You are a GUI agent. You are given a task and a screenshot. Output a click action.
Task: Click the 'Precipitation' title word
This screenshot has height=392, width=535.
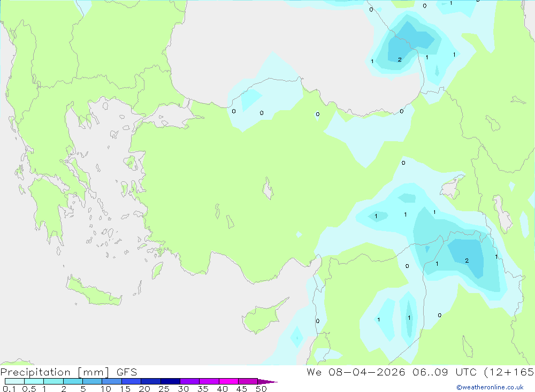tap(35, 372)
